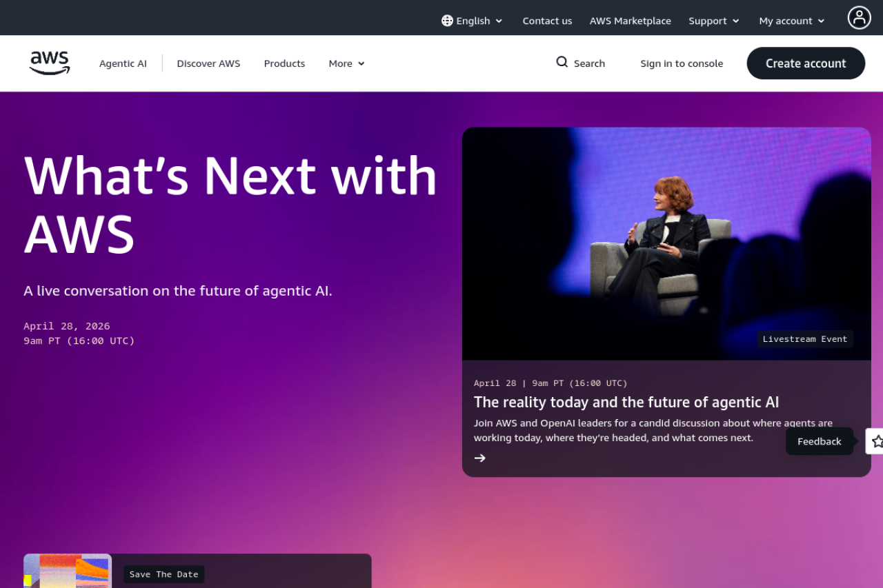Open the livestream event speaker image
This screenshot has width=883, height=588.
click(666, 243)
